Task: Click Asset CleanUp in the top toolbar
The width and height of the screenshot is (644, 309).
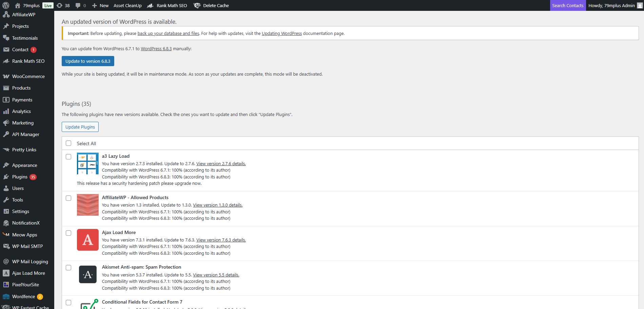Action: click(x=127, y=5)
